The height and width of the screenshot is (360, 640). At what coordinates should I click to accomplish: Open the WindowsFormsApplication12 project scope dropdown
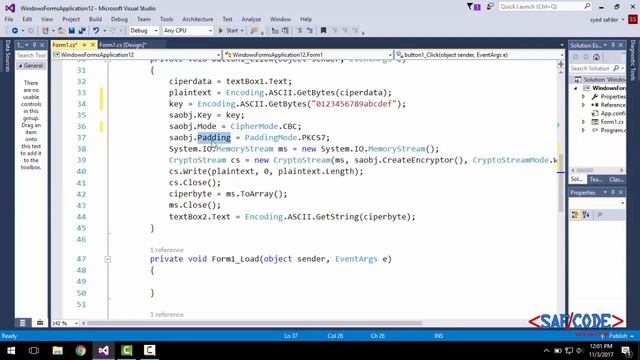(x=136, y=55)
